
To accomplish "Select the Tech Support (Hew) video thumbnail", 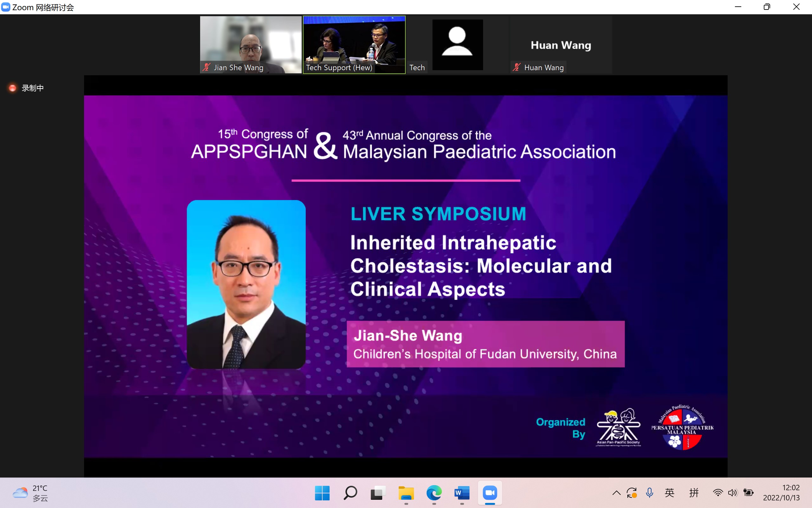I will 354,45.
